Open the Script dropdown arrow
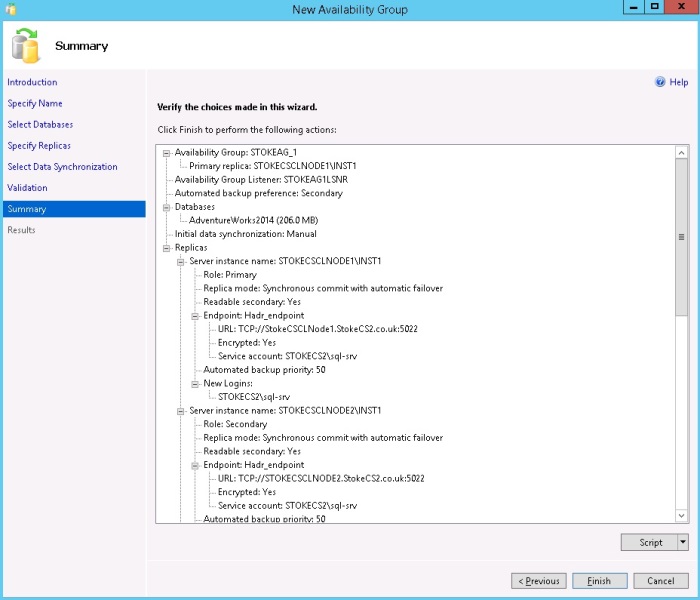This screenshot has height=600, width=700. (683, 542)
